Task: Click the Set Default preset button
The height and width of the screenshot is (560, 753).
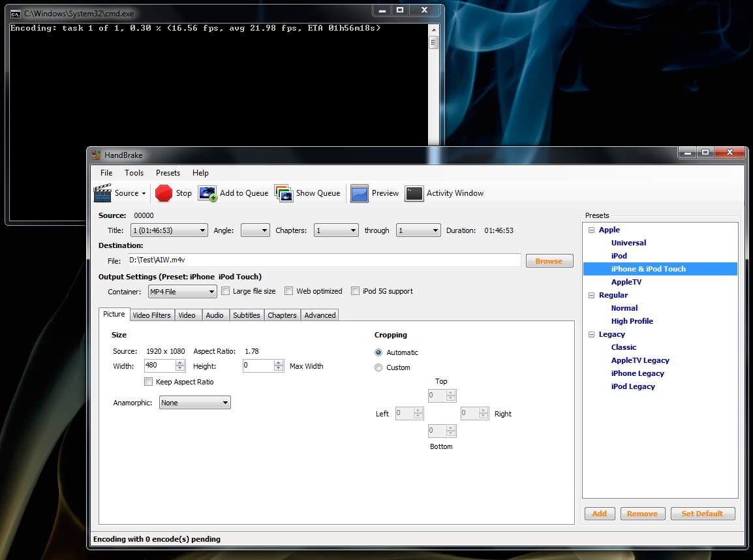Action: pos(702,514)
